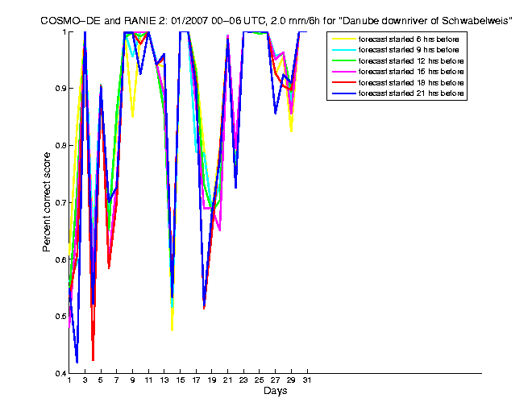
Task: Click the cyan legend line swatch
Action: pos(344,50)
